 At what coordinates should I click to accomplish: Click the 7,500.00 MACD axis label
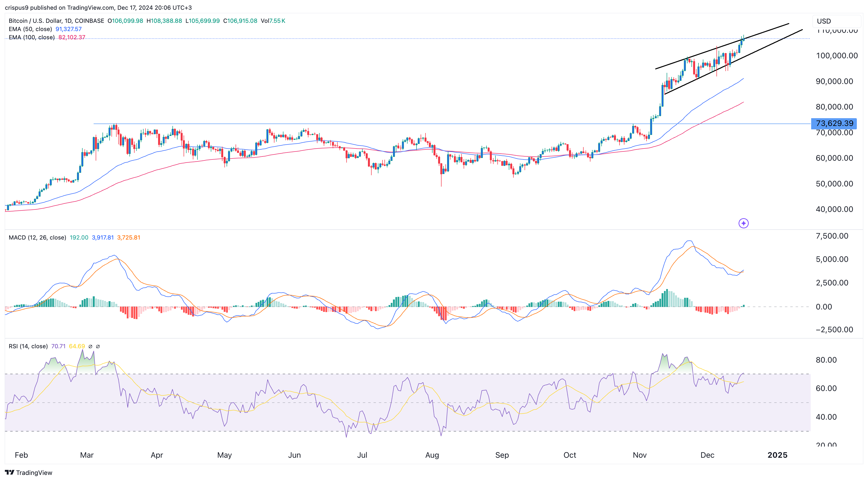pyautogui.click(x=832, y=236)
